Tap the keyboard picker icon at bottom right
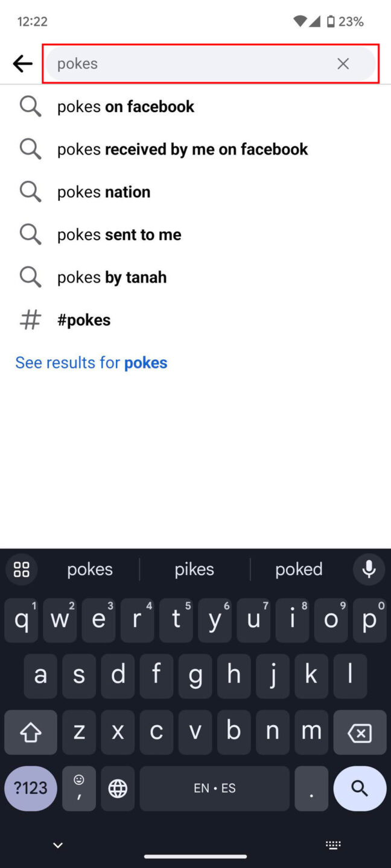The width and height of the screenshot is (391, 868). pos(333,844)
